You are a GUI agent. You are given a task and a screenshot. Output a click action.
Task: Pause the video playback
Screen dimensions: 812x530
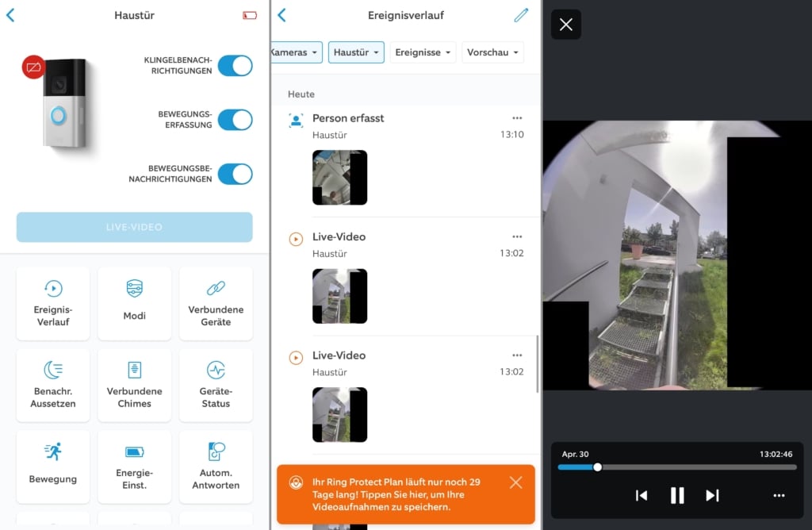(677, 496)
